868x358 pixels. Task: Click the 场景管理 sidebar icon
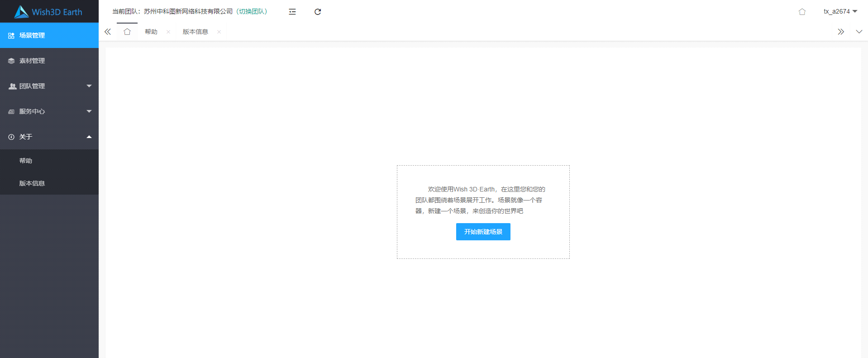[11, 35]
